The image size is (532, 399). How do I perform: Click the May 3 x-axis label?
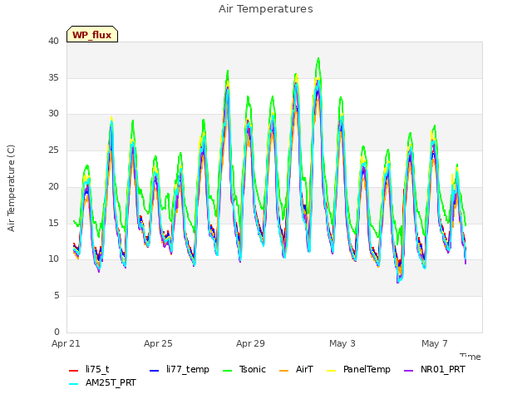(342, 343)
